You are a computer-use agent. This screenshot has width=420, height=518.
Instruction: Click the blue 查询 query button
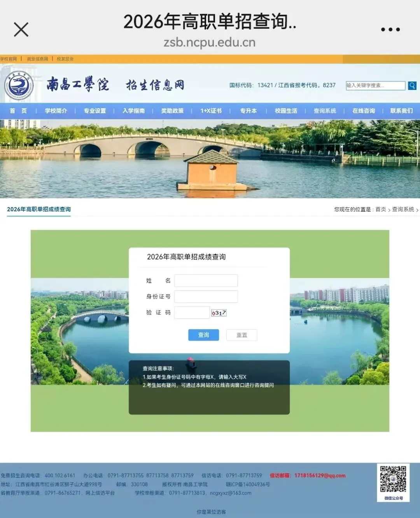coord(203,335)
